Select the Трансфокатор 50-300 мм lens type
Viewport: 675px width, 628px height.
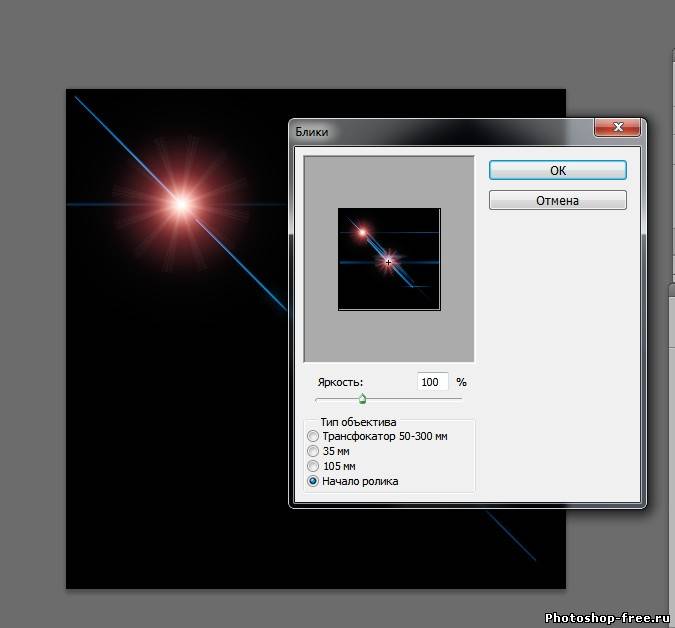point(314,436)
